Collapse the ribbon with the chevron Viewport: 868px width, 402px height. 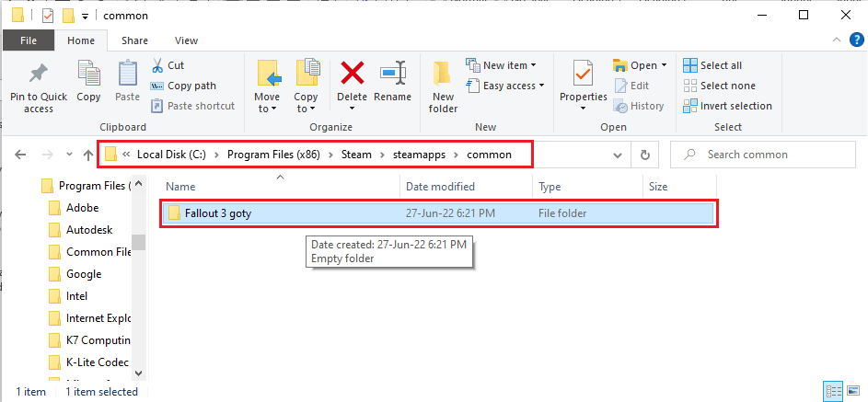click(836, 40)
